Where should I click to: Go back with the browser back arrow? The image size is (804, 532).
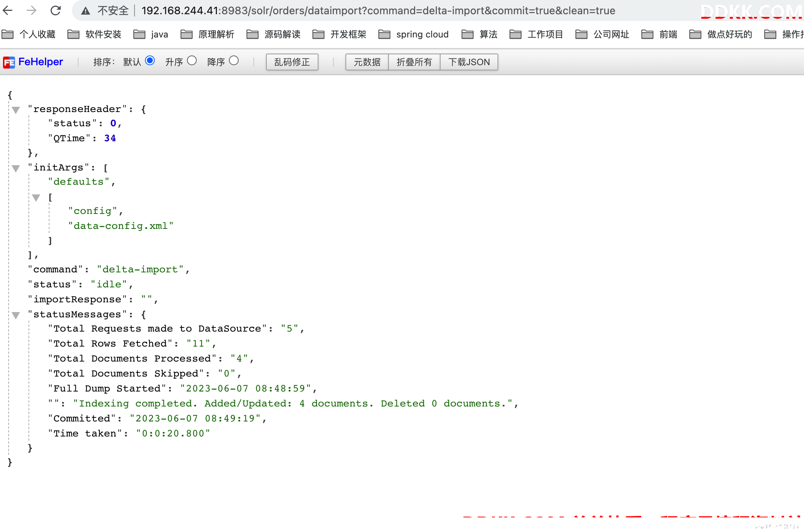pyautogui.click(x=7, y=10)
